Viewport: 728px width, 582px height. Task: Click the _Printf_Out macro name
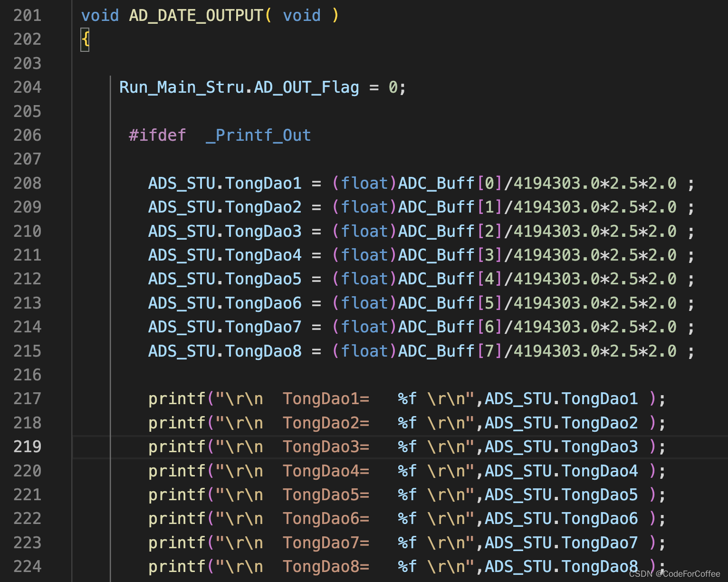click(259, 136)
